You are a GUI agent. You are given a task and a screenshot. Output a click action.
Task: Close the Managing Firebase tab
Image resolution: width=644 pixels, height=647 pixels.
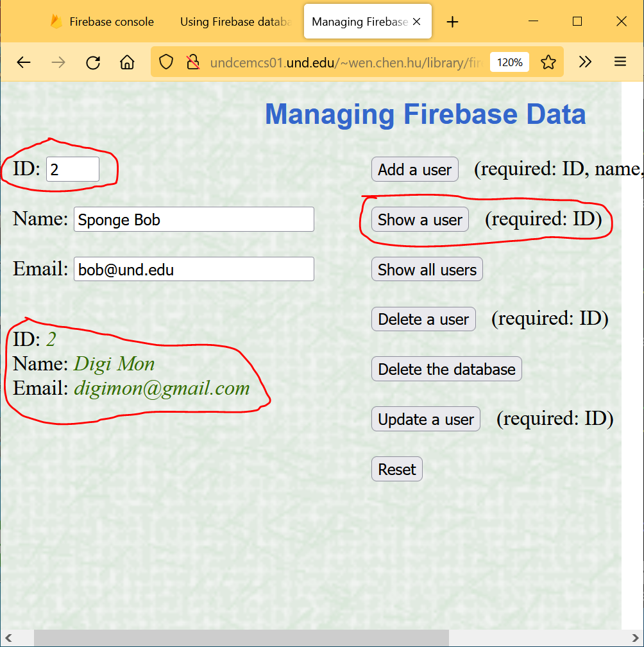tap(416, 22)
